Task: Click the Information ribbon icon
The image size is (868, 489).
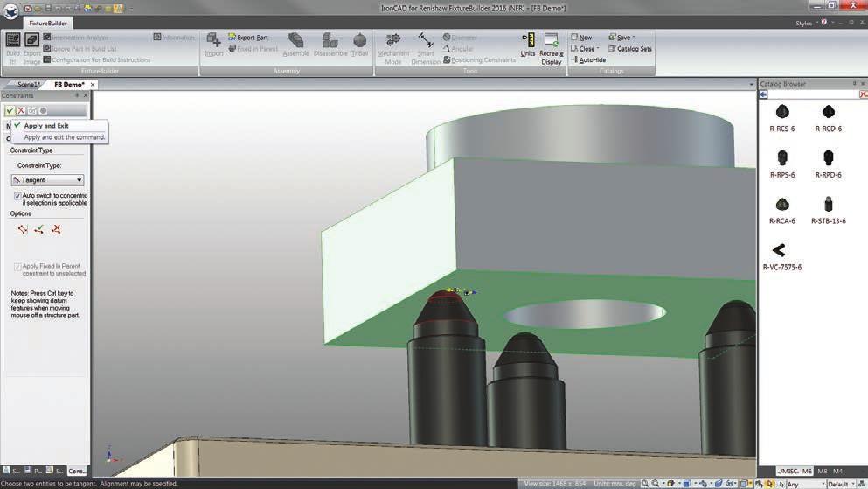Action: [x=174, y=37]
